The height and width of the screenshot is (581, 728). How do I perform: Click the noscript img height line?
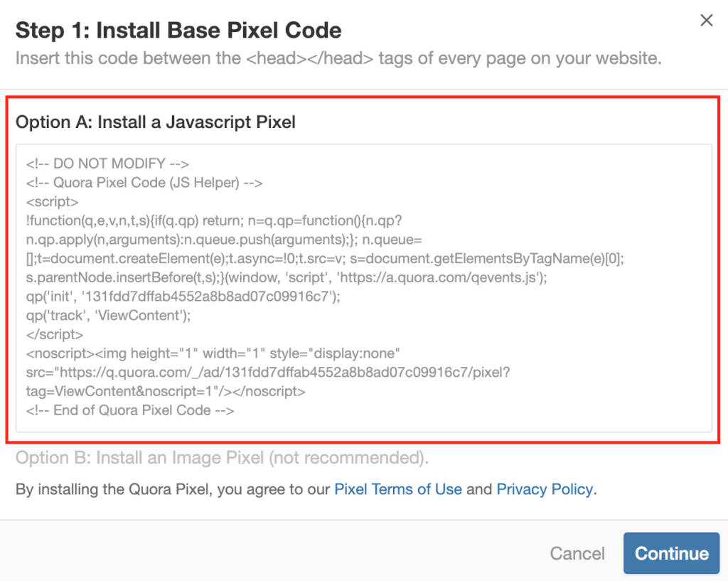(x=213, y=354)
